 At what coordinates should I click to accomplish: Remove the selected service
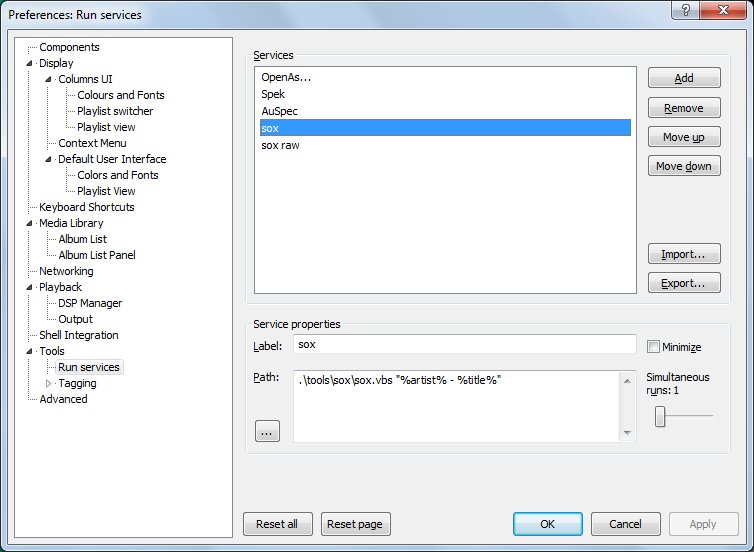[x=684, y=108]
